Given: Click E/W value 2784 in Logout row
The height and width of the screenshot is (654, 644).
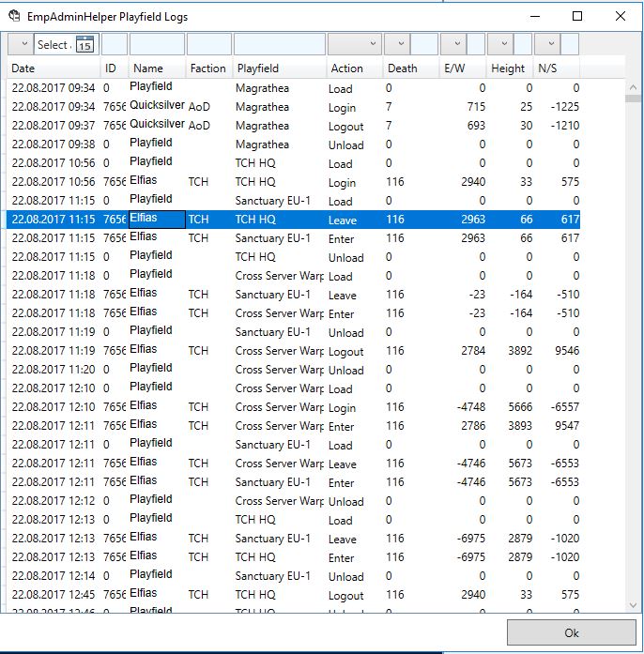Looking at the screenshot, I should [473, 351].
